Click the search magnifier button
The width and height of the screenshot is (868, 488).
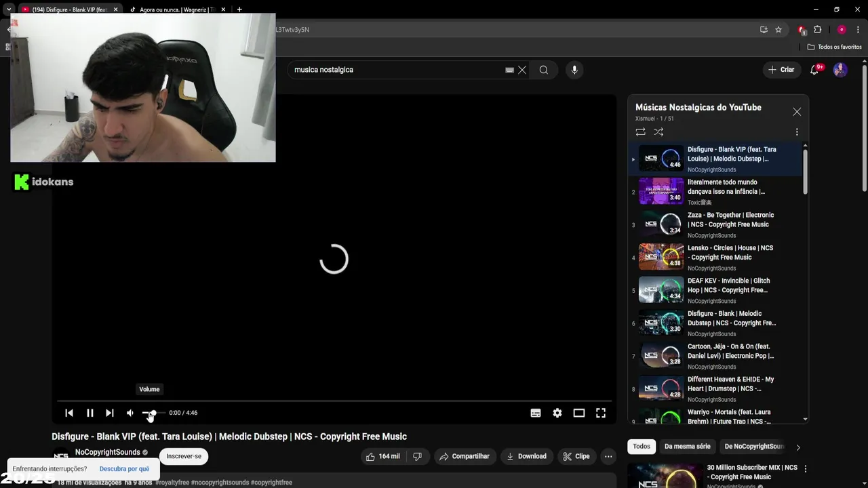coord(544,70)
